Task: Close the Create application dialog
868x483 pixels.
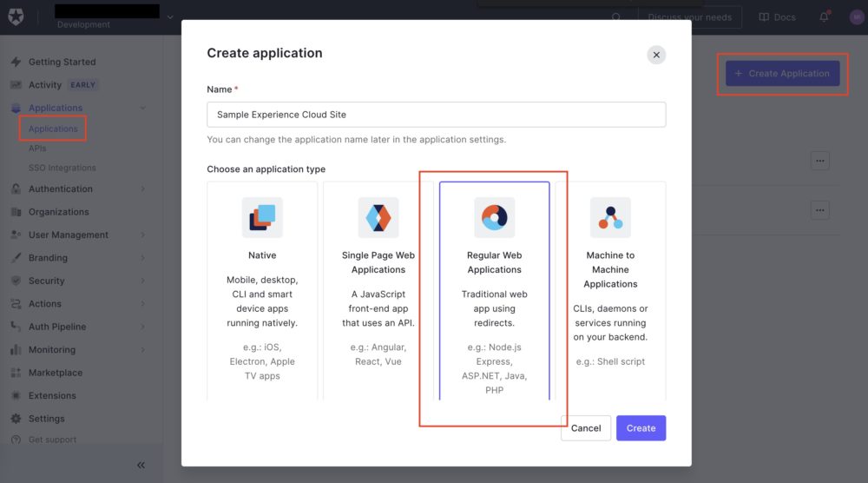Action: [x=656, y=55]
